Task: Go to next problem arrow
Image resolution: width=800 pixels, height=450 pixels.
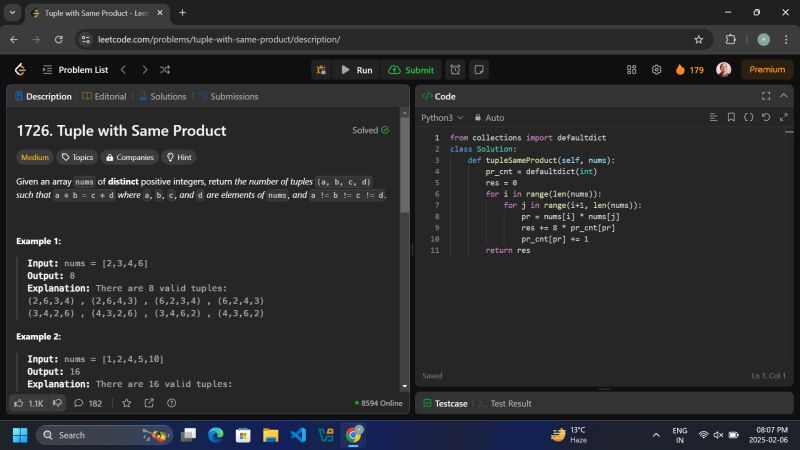Action: click(145, 70)
